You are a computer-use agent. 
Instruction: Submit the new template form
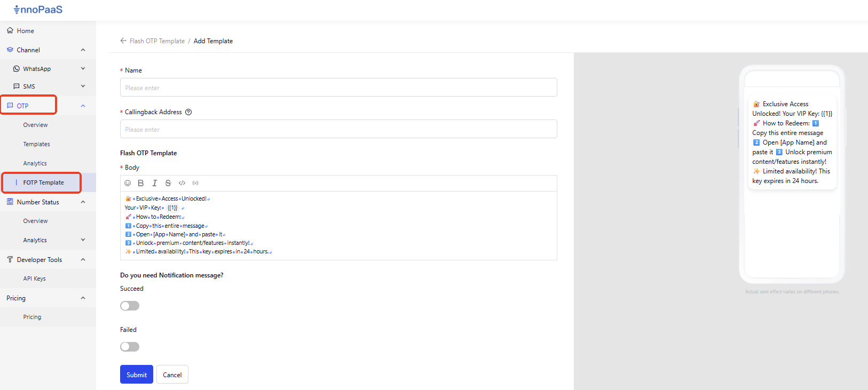point(137,375)
